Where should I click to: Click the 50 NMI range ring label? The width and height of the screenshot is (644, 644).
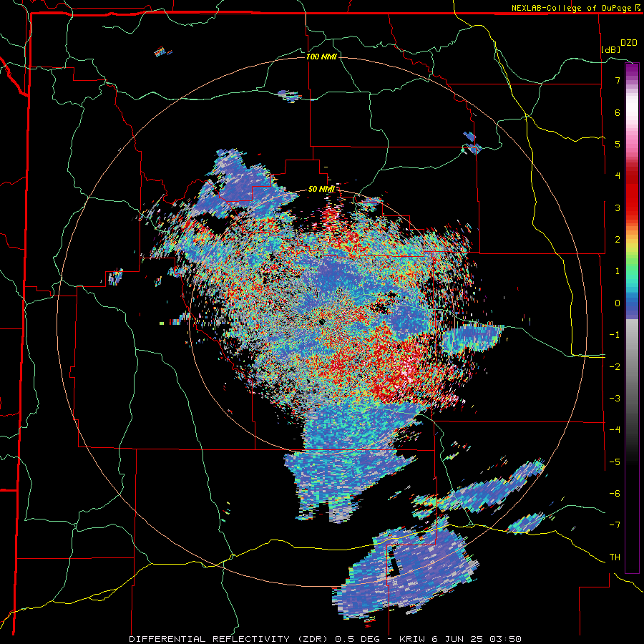coord(321,190)
